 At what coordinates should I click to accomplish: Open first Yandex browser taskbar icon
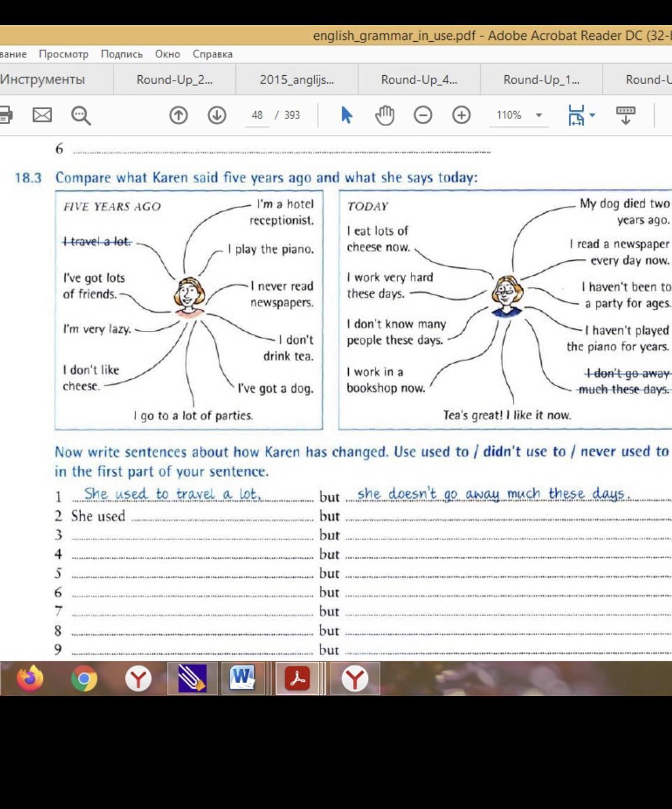tap(138, 679)
